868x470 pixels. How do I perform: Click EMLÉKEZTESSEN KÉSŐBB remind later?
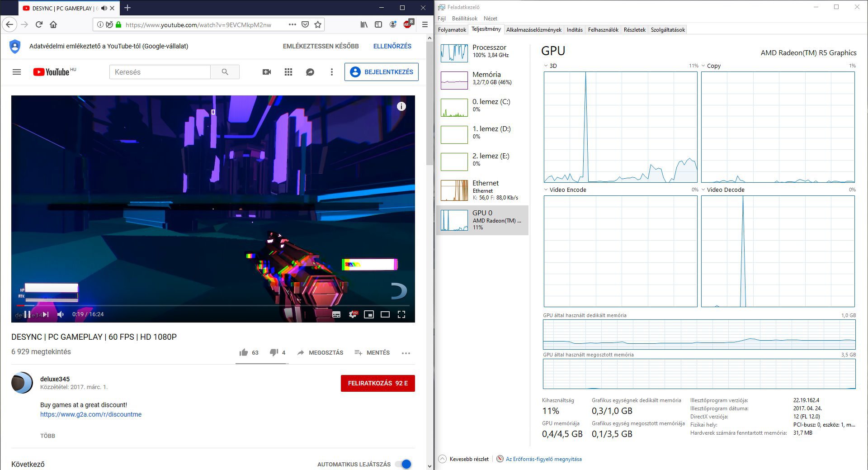321,46
